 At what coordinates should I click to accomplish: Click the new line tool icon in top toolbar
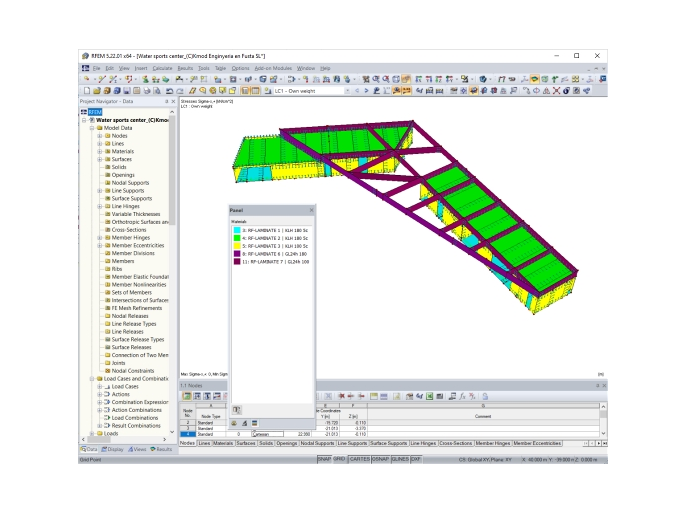click(102, 79)
